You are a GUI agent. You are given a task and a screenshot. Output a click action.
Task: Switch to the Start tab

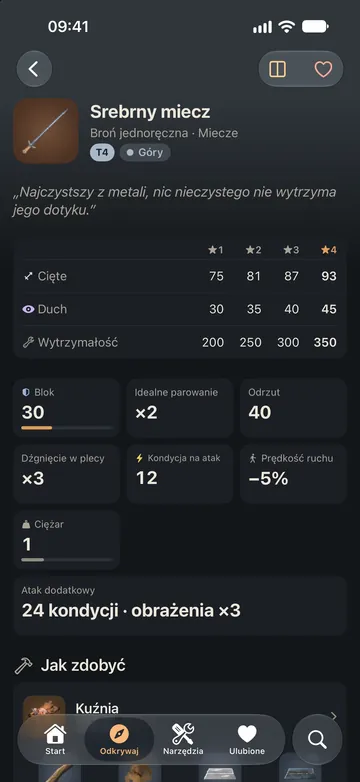click(55, 740)
